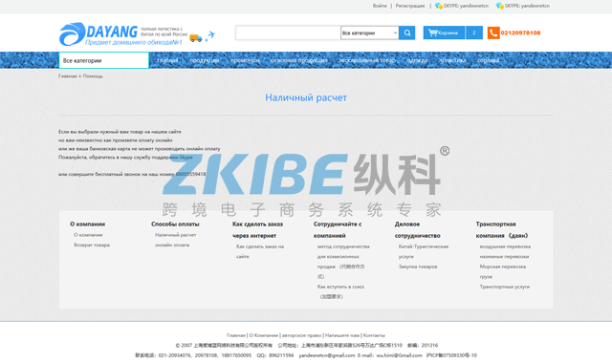This screenshot has height=364, width=612.
Task: Click the О компании sublink
Action: point(88,235)
